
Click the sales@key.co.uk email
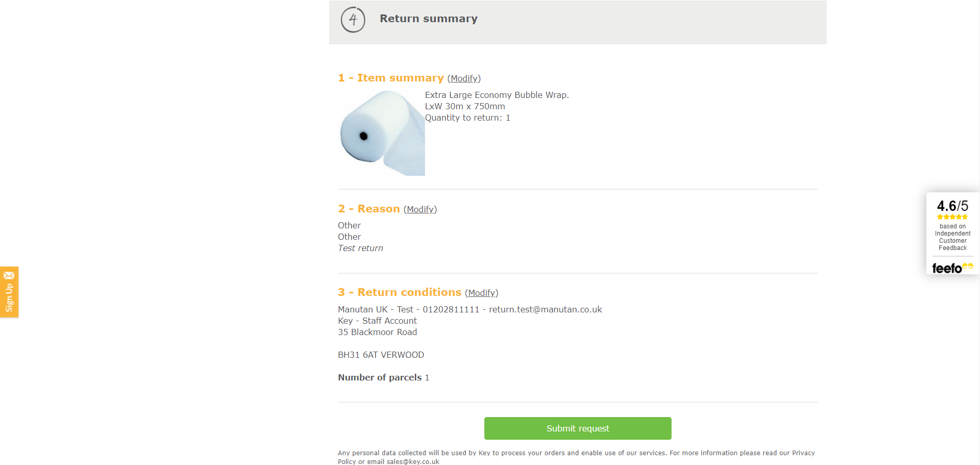[413, 462]
